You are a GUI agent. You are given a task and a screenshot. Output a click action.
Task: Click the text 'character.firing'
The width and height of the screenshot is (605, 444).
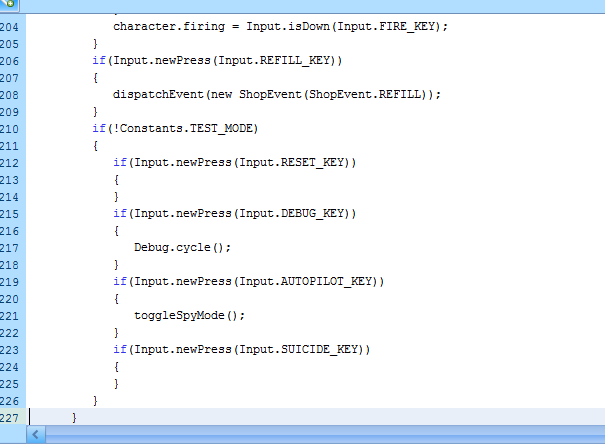point(169,27)
